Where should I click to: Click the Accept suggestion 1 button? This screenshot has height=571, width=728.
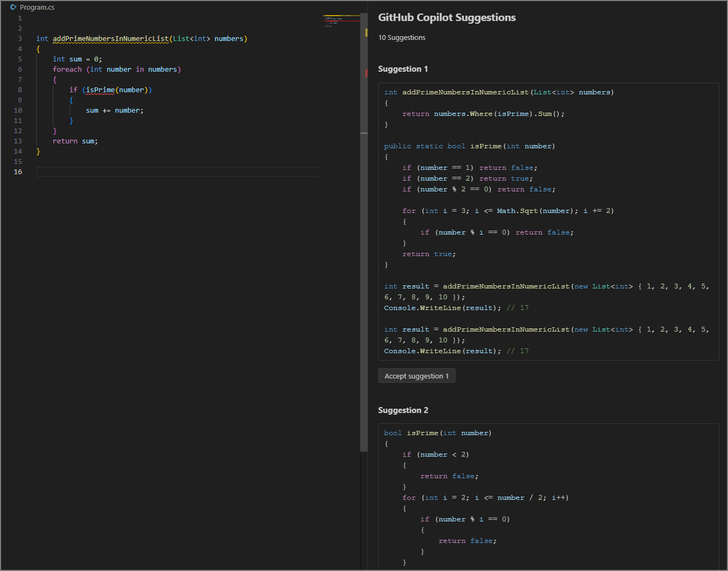pos(417,375)
